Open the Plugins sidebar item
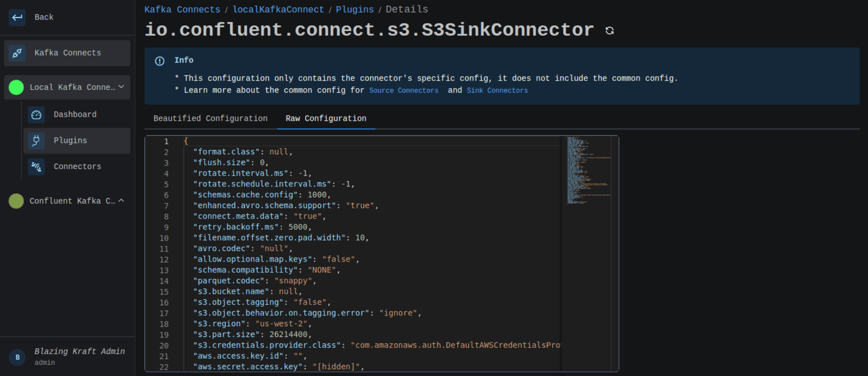Screen dimensions: 868x376 (77, 141)
